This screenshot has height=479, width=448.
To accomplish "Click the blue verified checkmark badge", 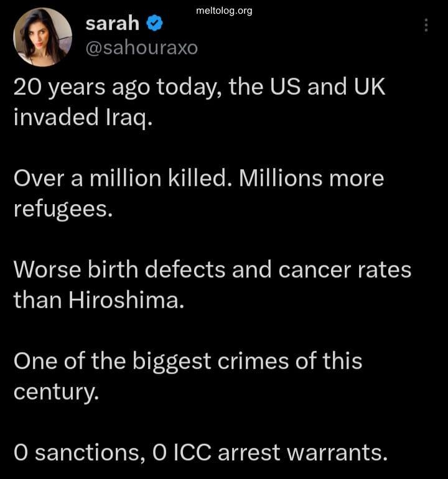I will coord(154,24).
